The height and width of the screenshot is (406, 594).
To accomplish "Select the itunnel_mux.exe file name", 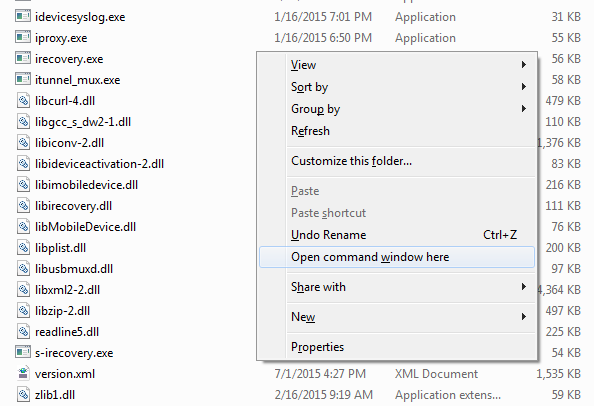I will coord(78,80).
